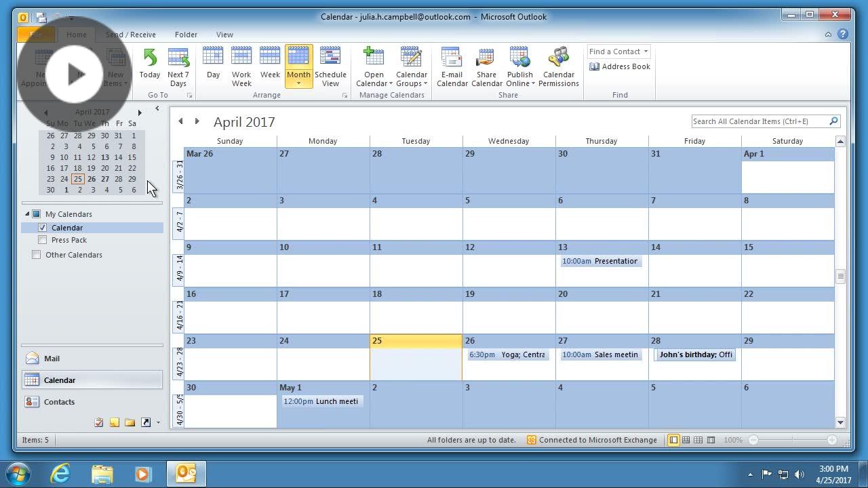This screenshot has height=488, width=868.
Task: Open Calendar Permissions settings
Action: click(558, 64)
